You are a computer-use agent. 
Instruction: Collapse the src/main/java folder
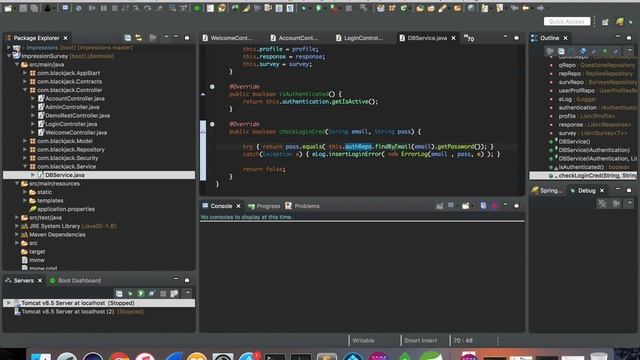point(17,64)
